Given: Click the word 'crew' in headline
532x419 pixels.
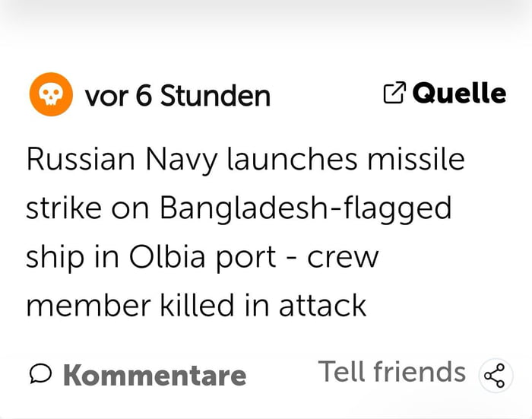Looking at the screenshot, I should pyautogui.click(x=342, y=257).
